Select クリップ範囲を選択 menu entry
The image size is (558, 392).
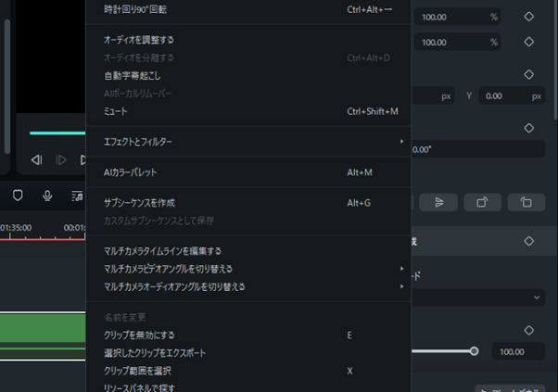248,371
